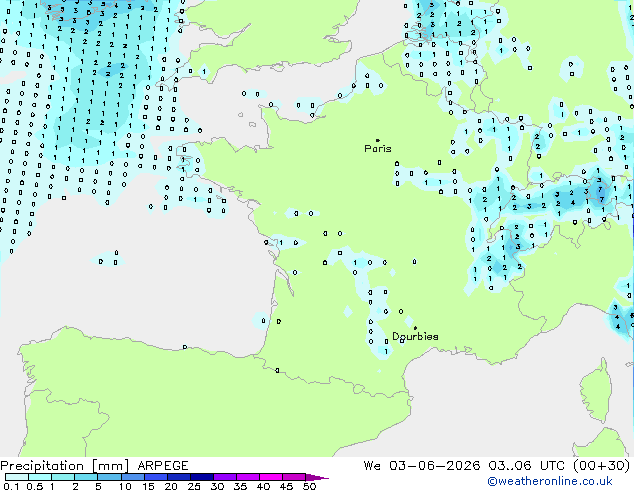
Task: Pick the 40–45 mm magenta legend swatch
Action: pyautogui.click(x=271, y=477)
